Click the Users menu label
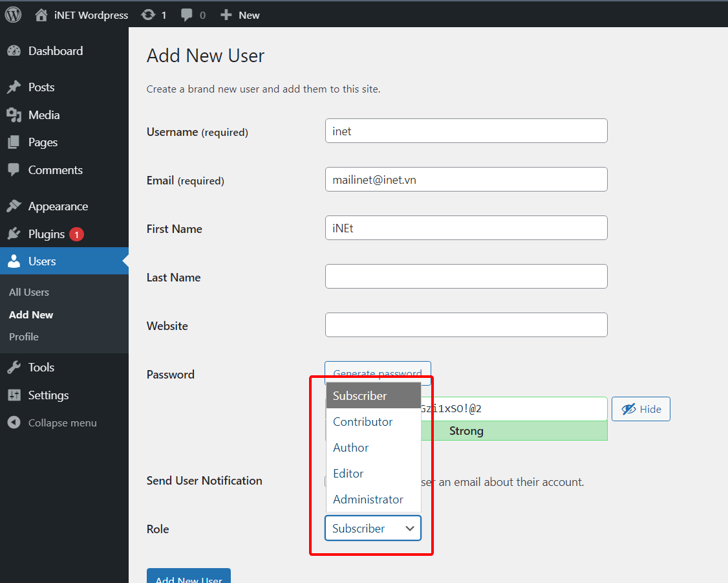Image resolution: width=728 pixels, height=583 pixels. click(42, 261)
